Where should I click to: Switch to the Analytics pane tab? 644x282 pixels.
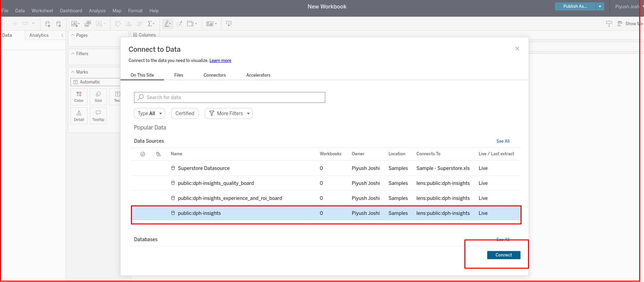[39, 35]
